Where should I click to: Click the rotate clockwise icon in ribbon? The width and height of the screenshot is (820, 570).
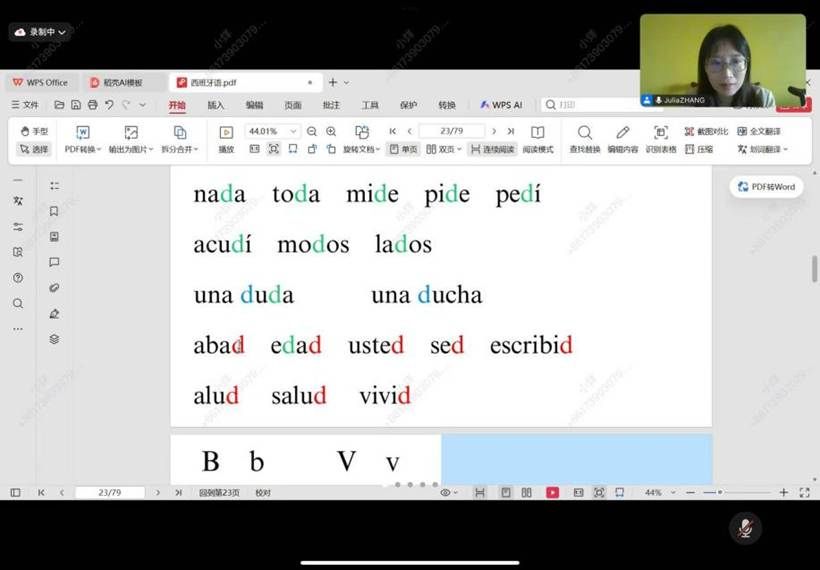tap(331, 149)
